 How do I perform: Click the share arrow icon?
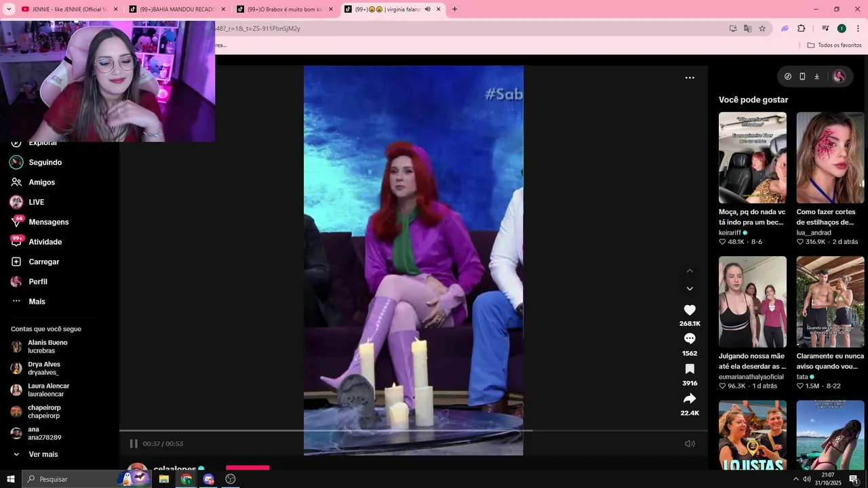click(690, 399)
